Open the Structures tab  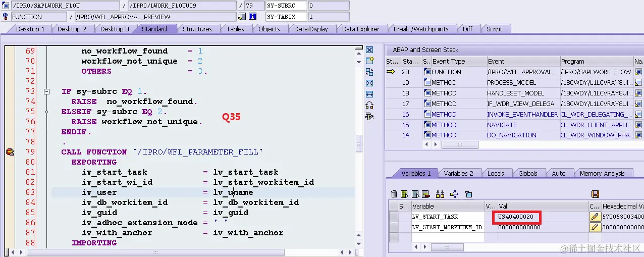point(197,29)
